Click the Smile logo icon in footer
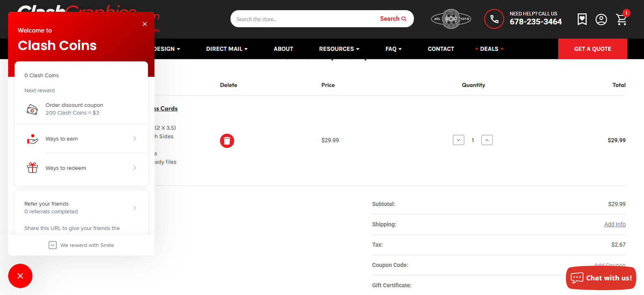The height and width of the screenshot is (295, 644). pos(52,245)
